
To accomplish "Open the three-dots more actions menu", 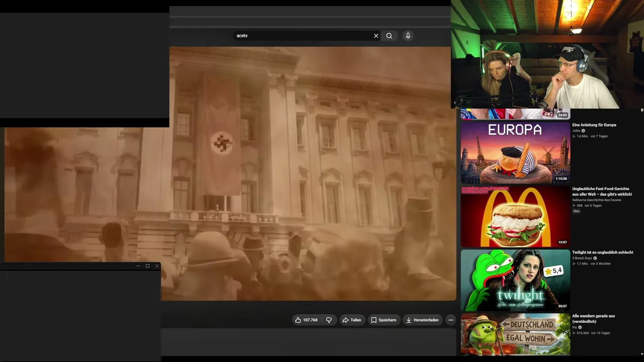I will click(451, 320).
